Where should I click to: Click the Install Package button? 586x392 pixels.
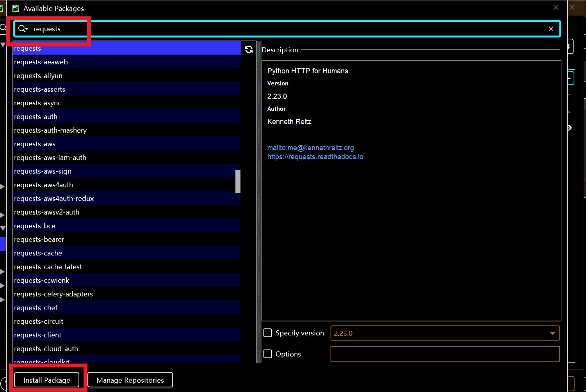[x=47, y=380]
